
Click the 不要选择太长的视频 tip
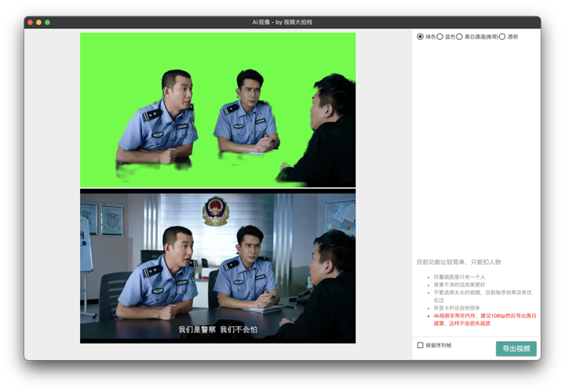tap(483, 296)
